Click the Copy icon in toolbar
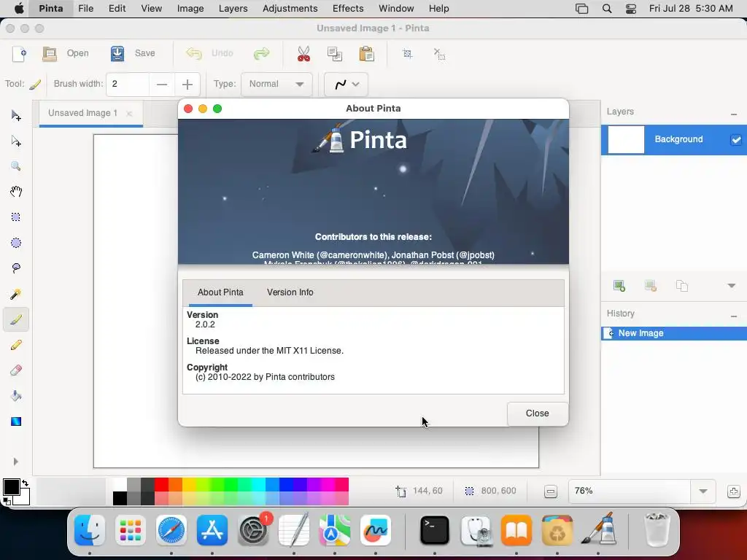Image resolution: width=747 pixels, height=560 pixels. [335, 54]
